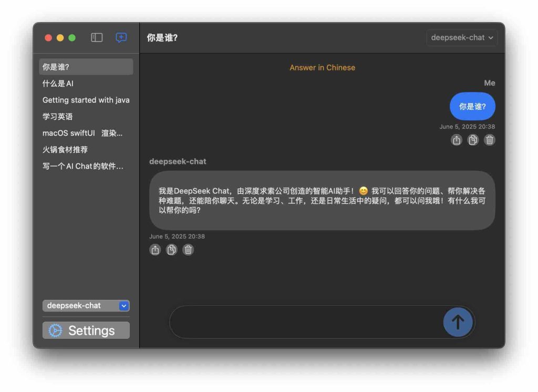Screen dimensions: 538x392
Task: Start a new chat with the blue icon
Action: 120,38
